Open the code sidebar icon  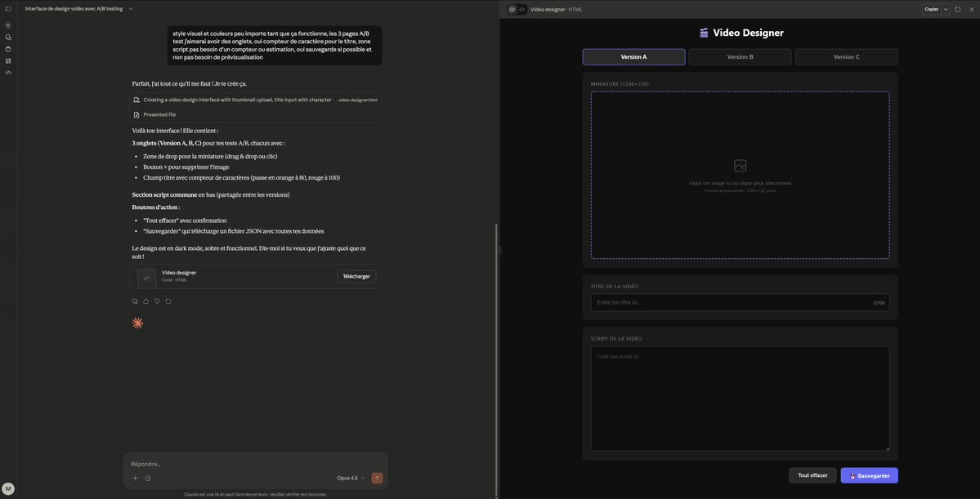pyautogui.click(x=8, y=73)
